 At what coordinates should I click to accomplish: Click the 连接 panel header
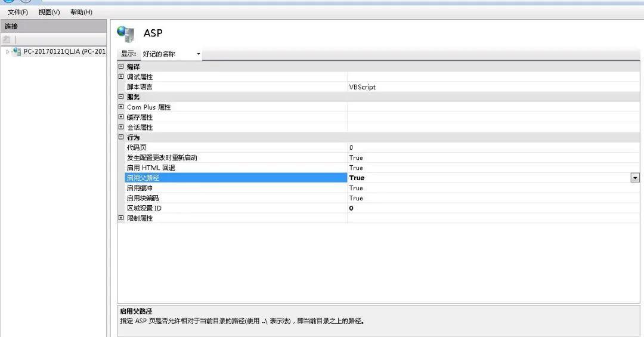(x=54, y=26)
